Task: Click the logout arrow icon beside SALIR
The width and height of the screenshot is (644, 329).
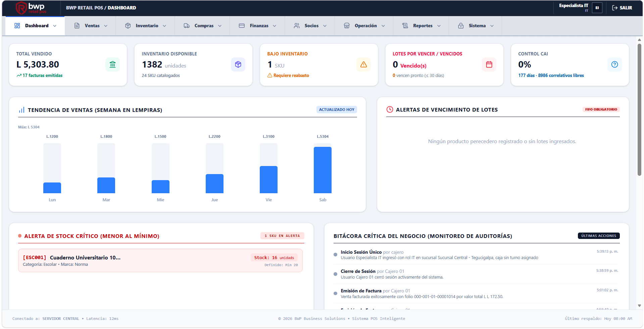Action: (x=615, y=8)
